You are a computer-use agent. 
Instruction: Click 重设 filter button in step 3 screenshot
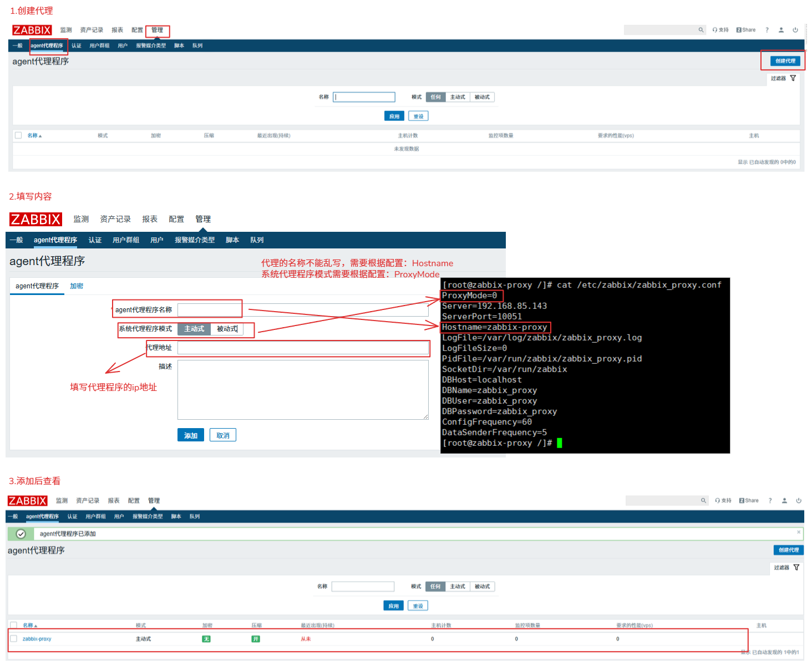[x=418, y=606]
